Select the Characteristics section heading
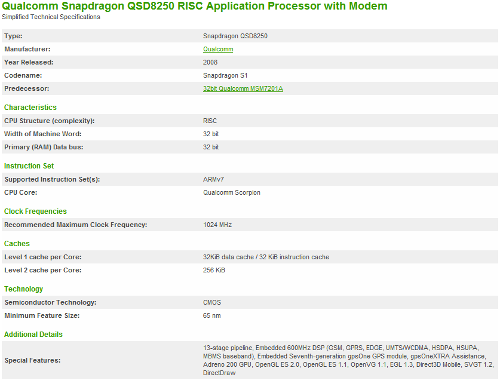This screenshot has height=379, width=500. 30,107
